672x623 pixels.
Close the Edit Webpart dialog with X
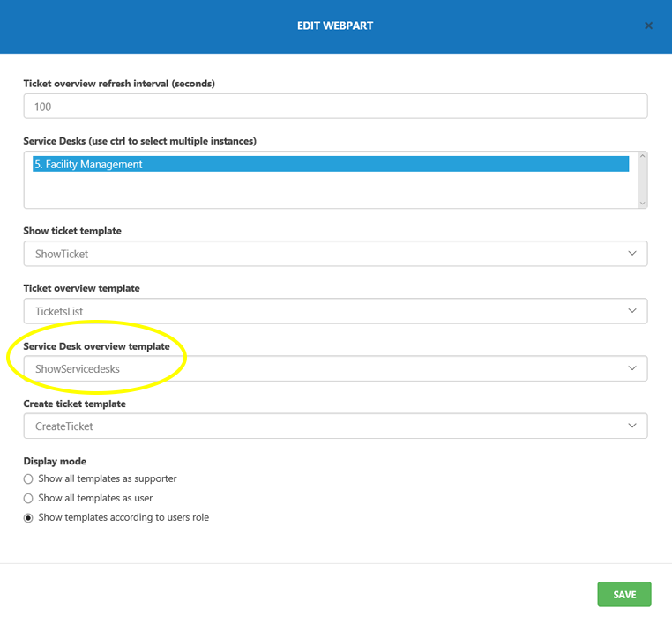pos(648,26)
